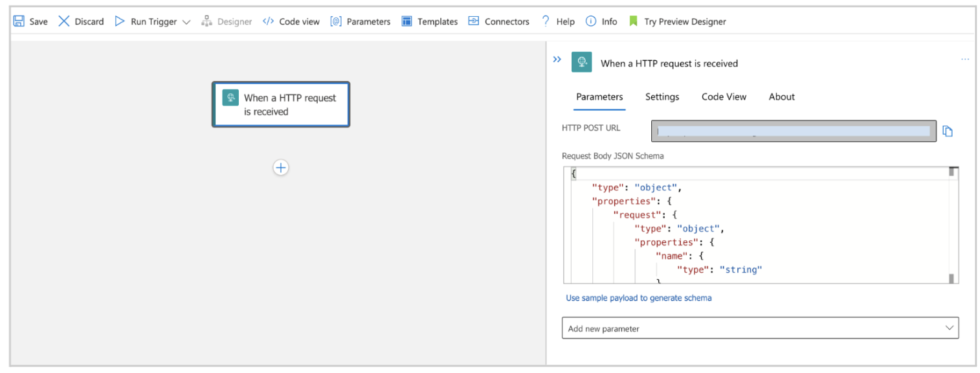Open the Templates gallery

429,21
